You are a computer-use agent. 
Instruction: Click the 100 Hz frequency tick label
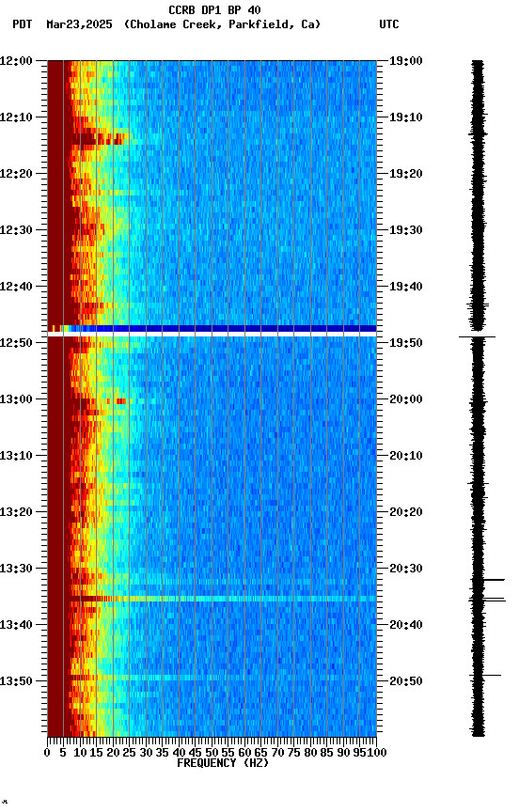coord(377,753)
